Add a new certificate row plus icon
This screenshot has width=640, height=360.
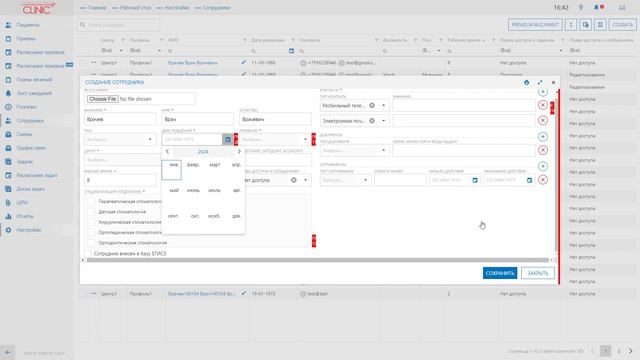(x=542, y=166)
